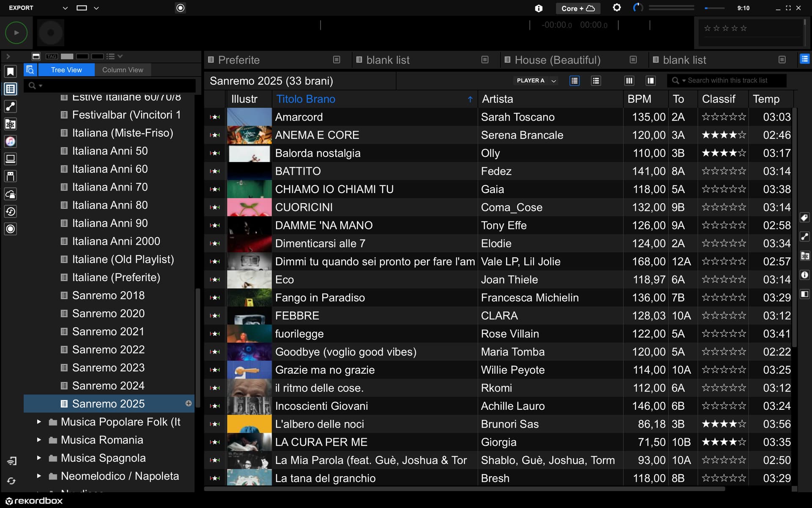Show the track info side-panel icon
Screen dimensions: 812x508
805,275
